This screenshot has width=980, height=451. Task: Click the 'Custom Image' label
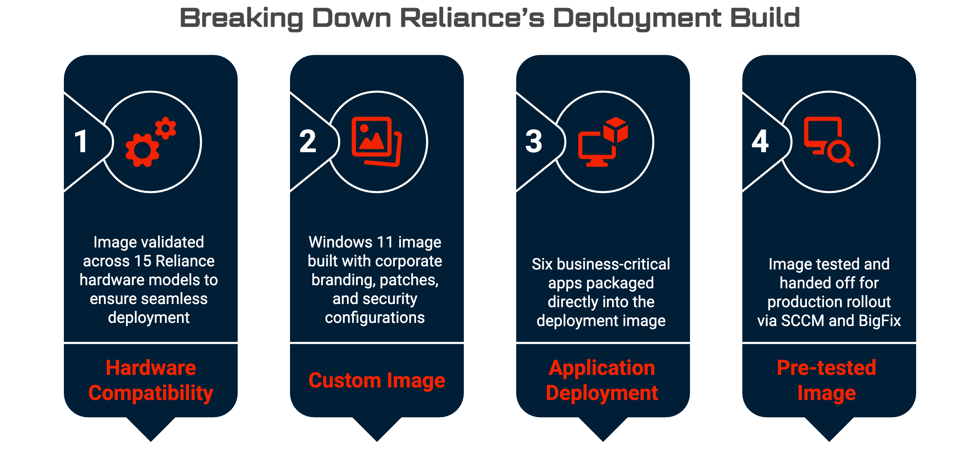(x=377, y=380)
